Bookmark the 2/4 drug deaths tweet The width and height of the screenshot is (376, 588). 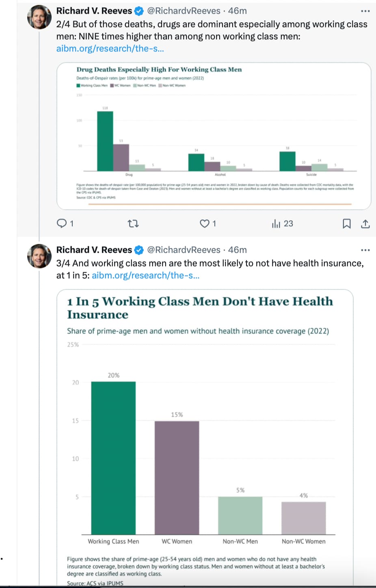point(347,223)
